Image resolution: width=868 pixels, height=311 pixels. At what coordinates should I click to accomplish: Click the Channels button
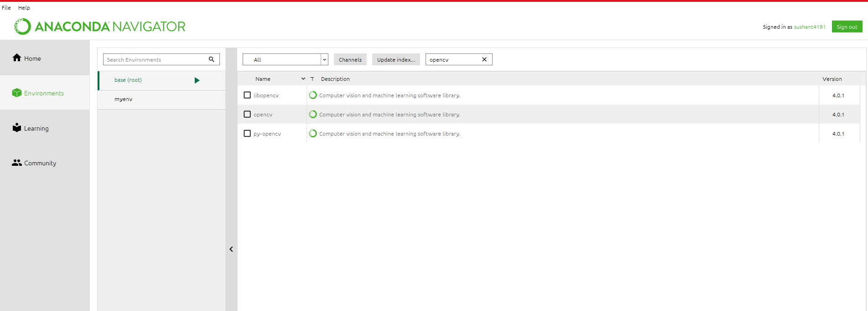350,59
